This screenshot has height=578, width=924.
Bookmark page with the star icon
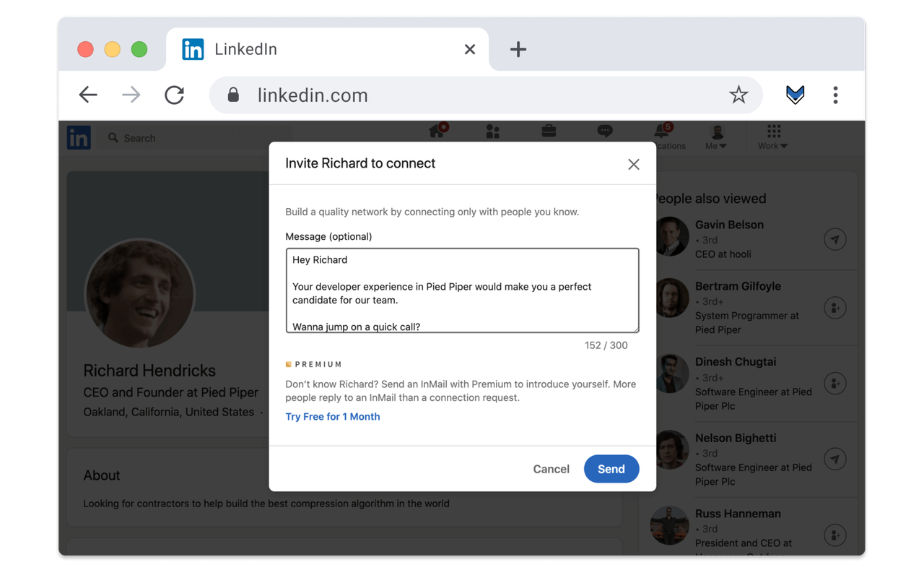[738, 95]
